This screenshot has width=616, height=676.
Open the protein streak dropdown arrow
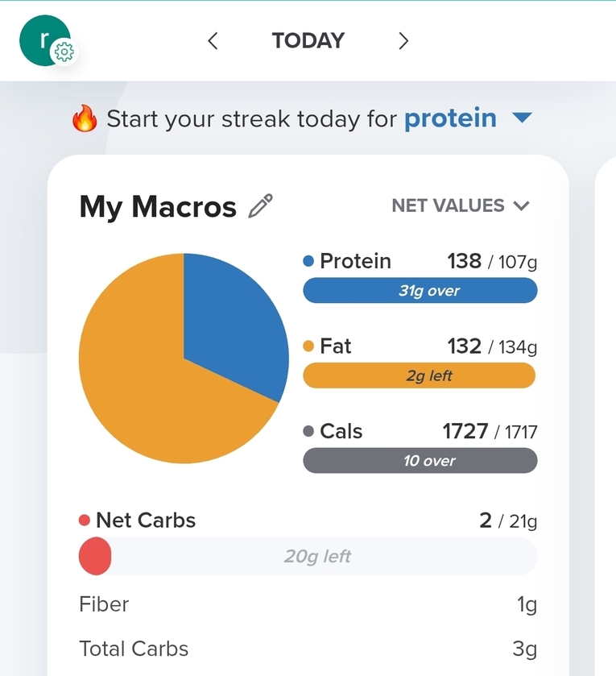522,118
